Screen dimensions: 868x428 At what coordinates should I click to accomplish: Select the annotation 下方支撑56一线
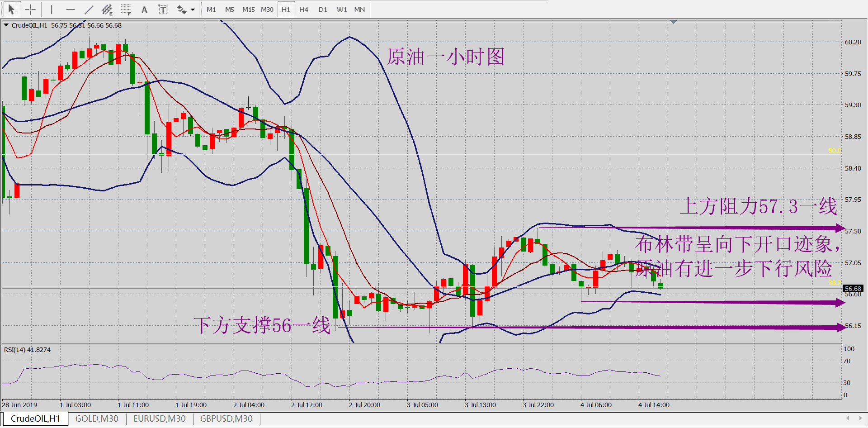263,325
